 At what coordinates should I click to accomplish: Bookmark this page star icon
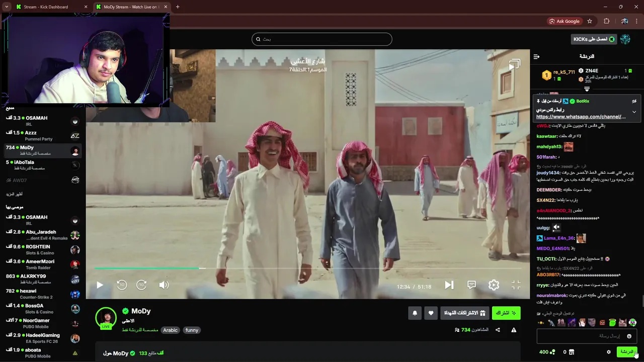pyautogui.click(x=590, y=21)
